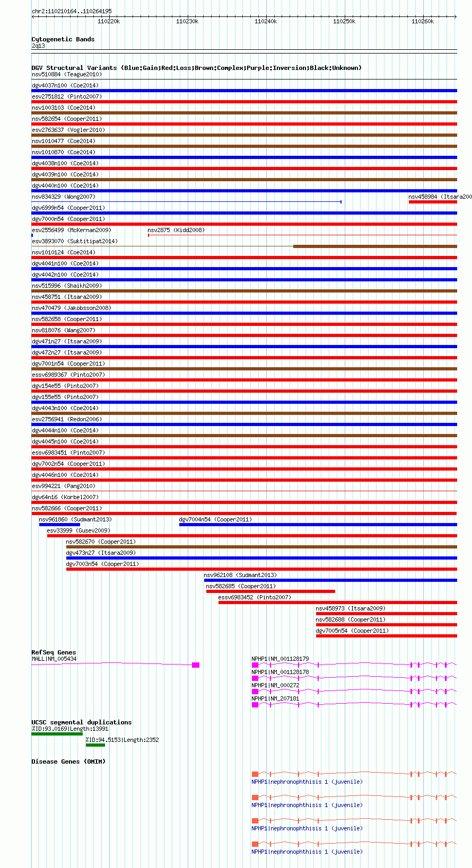
Task: Open the RefSeq Genes track title
Action: tap(54, 652)
